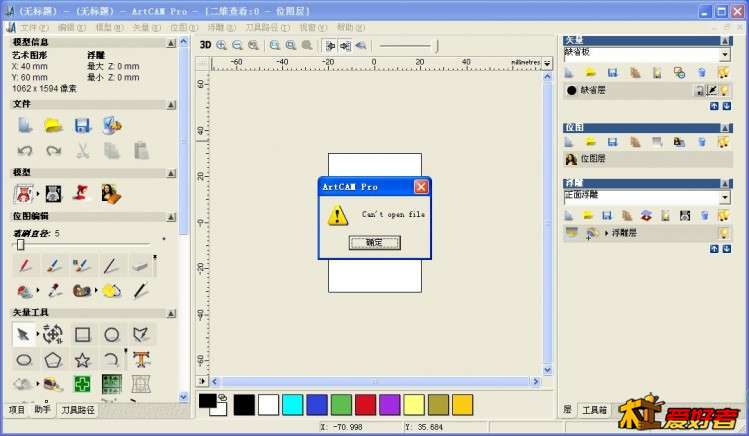Collapse the 矢量 layers panel
Viewport: 749px width, 436px height.
(725, 41)
